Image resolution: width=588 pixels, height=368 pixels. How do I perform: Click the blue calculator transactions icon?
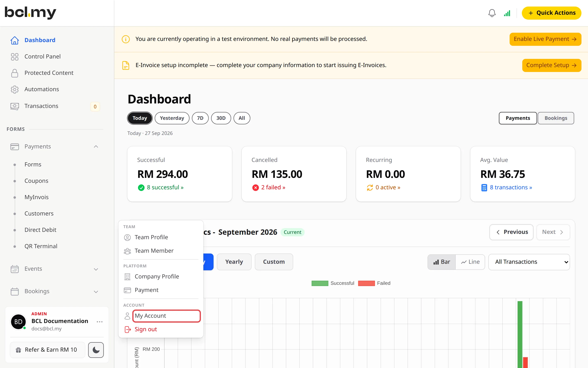click(x=484, y=188)
